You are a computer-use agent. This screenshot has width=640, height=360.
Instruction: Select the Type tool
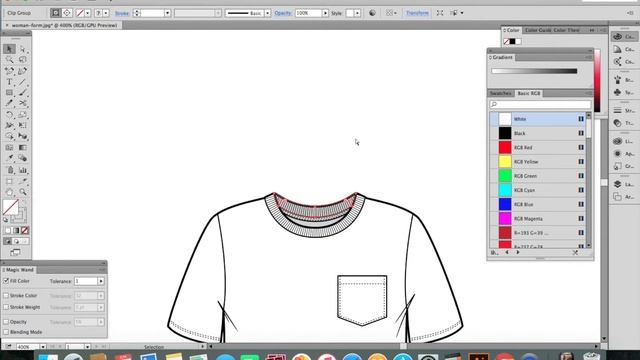click(x=9, y=82)
